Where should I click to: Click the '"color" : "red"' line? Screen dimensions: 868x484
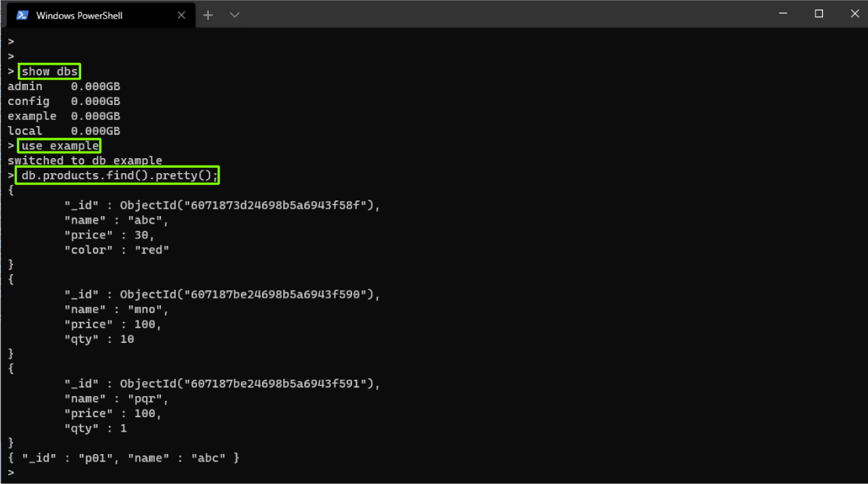[x=117, y=250]
